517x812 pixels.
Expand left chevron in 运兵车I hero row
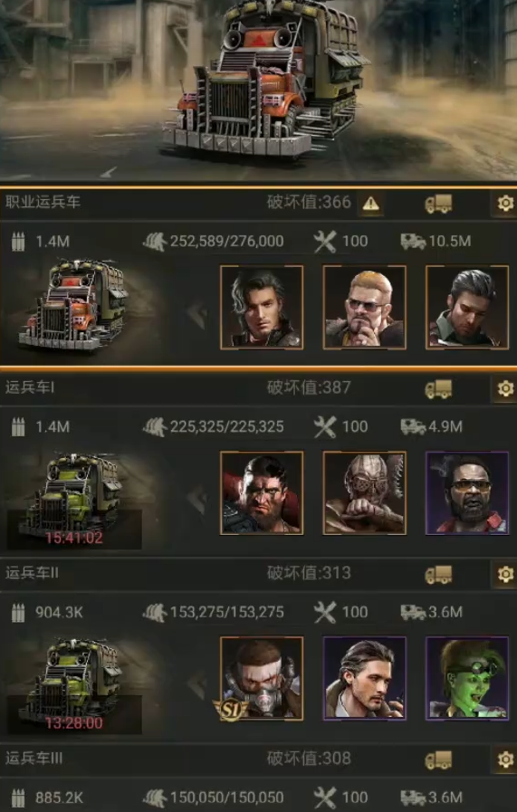(196, 498)
